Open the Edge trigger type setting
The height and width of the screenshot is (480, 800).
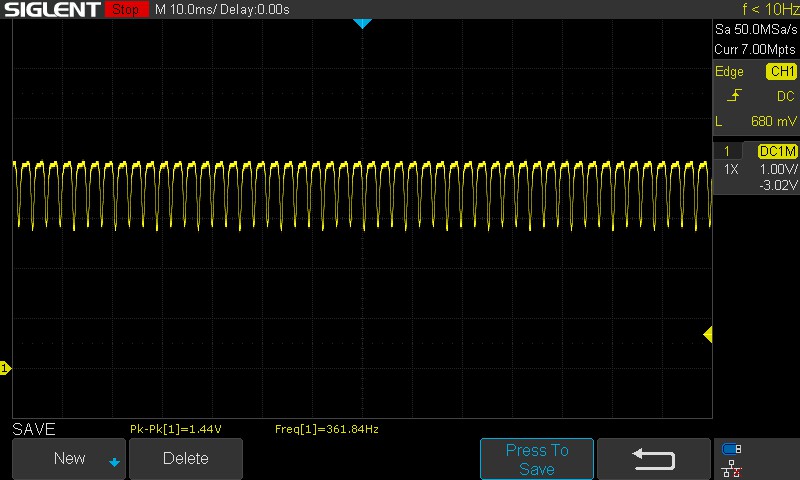pos(729,72)
